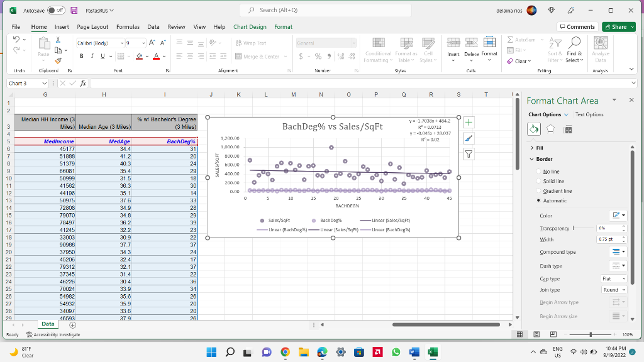Screen dimensions: 644x362
Task: Click the Chart Styles paintbrush beside the chart
Action: (468, 138)
